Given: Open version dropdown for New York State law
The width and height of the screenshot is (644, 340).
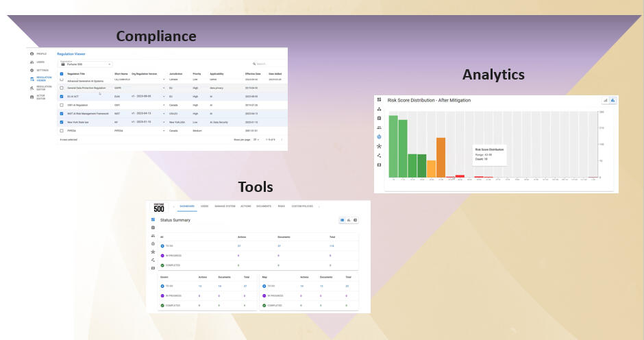Looking at the screenshot, I should point(164,122).
